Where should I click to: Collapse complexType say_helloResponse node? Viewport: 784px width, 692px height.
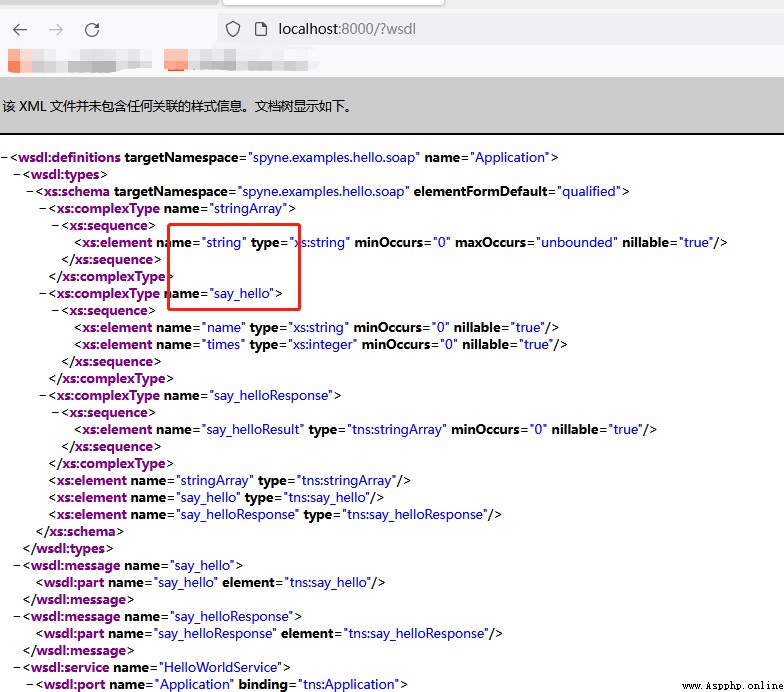(x=43, y=396)
